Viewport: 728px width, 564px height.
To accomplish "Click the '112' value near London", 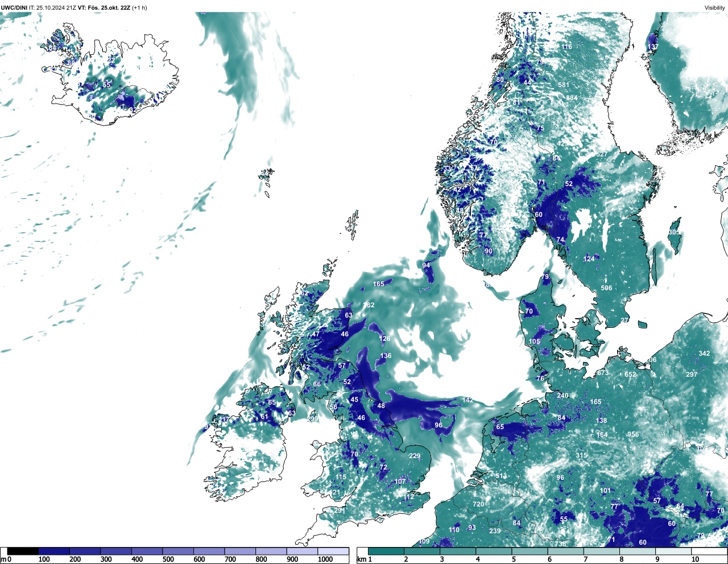I will 409,497.
